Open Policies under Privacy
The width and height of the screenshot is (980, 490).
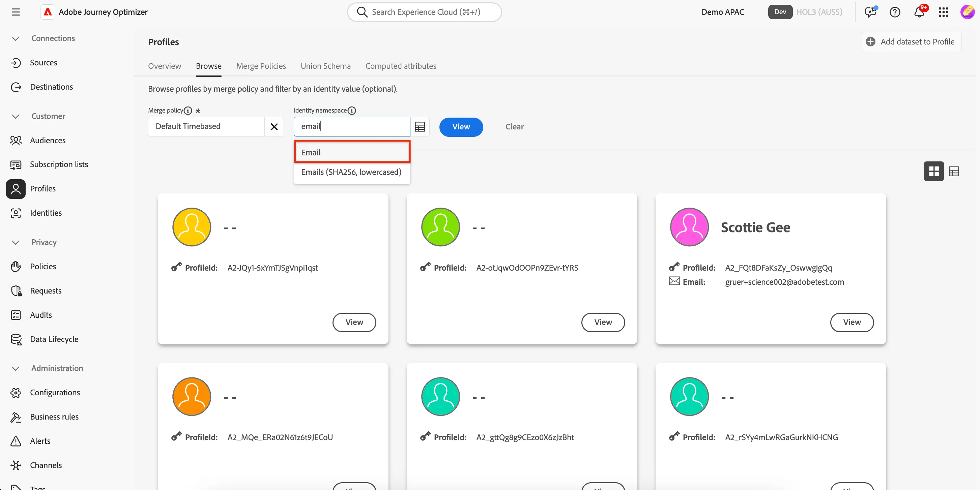click(x=43, y=267)
